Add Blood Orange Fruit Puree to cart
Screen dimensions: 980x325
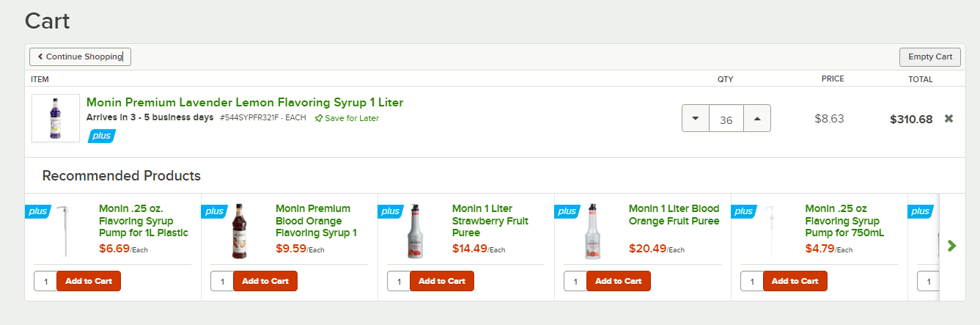(619, 281)
